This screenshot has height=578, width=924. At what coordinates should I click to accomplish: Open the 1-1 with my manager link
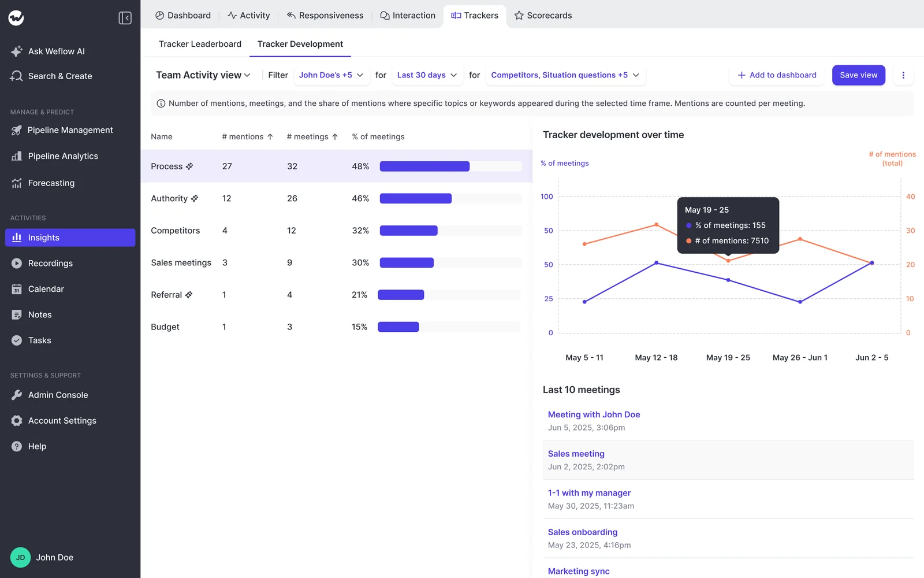589,493
